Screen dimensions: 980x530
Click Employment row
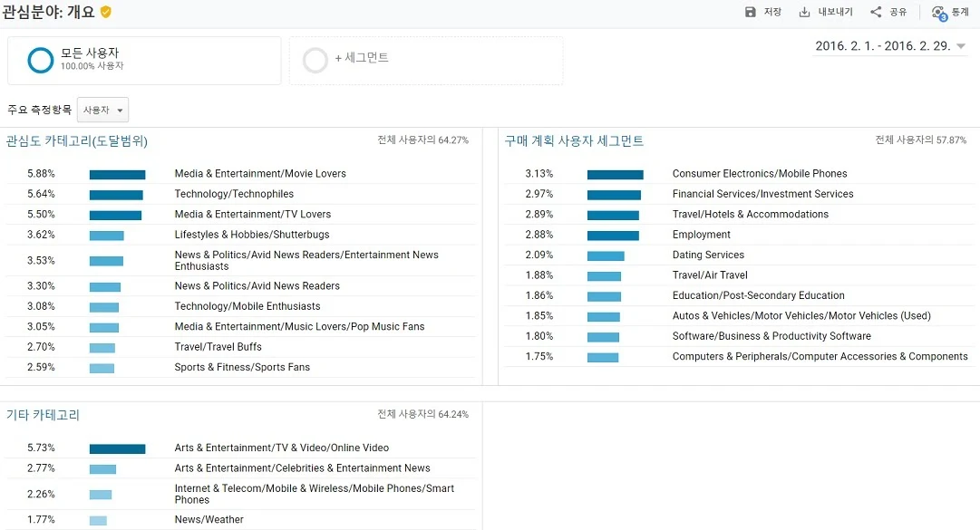click(x=740, y=234)
